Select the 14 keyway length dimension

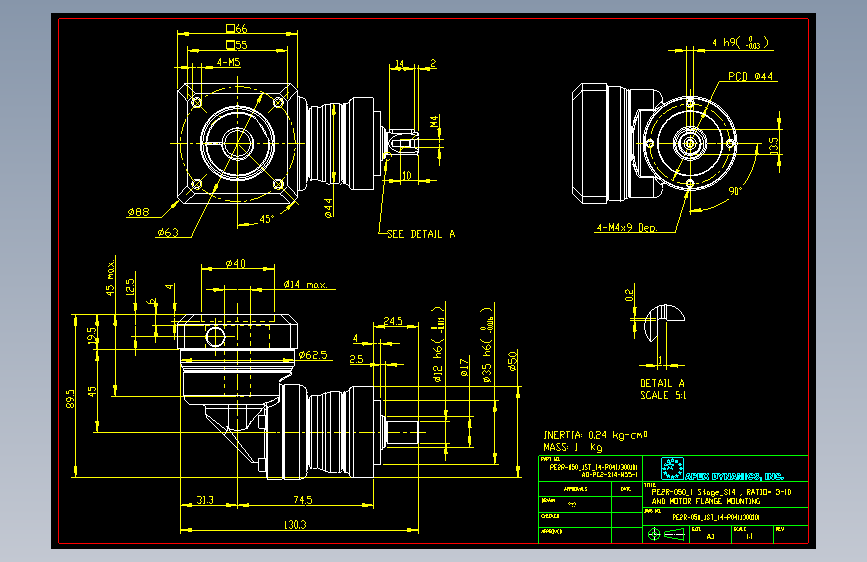pos(399,64)
